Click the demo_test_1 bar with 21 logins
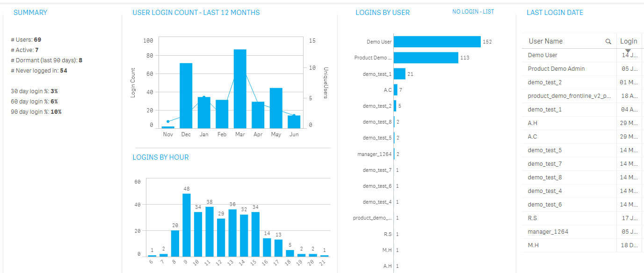The image size is (644, 273). point(399,74)
